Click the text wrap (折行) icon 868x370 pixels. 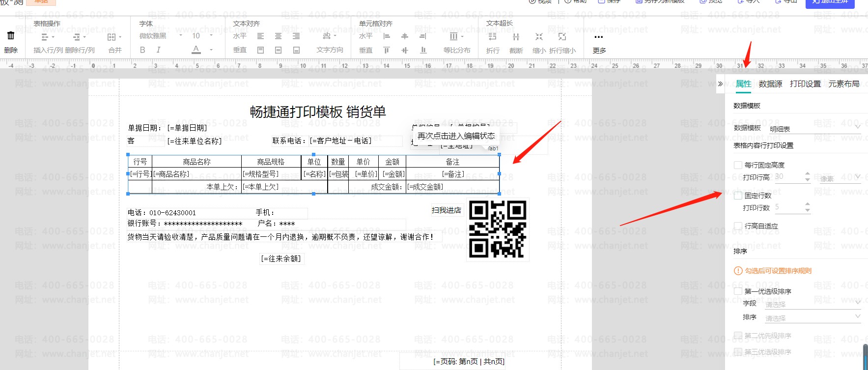pos(492,37)
